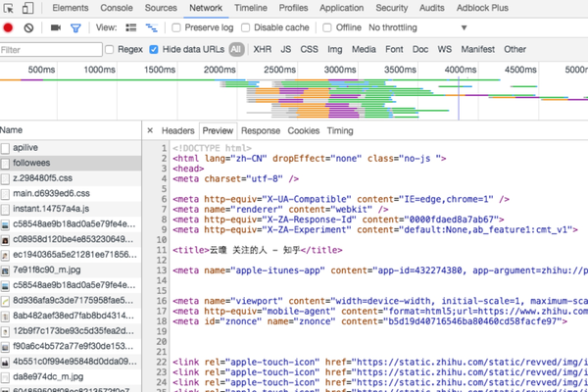Clear the network log
The width and height of the screenshot is (588, 392).
(x=28, y=28)
